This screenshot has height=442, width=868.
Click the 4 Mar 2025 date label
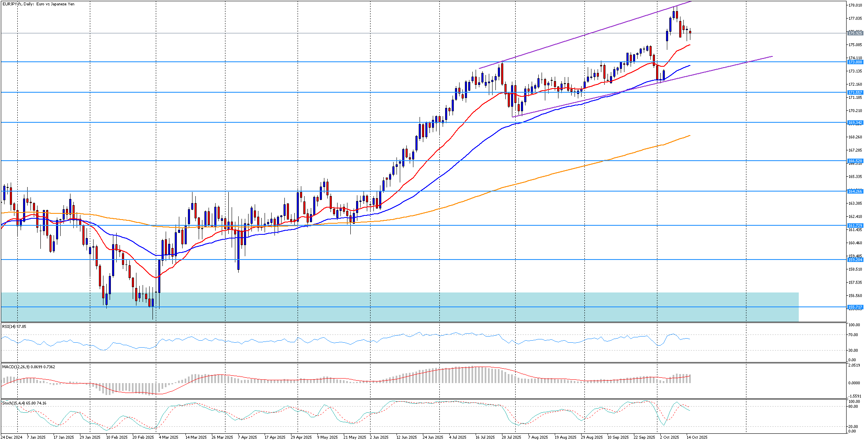point(169,437)
